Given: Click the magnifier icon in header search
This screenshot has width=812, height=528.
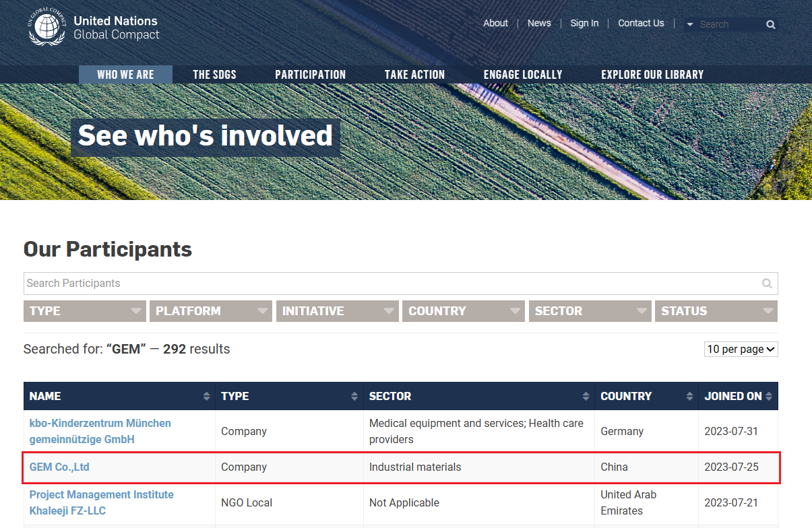Looking at the screenshot, I should pos(770,25).
